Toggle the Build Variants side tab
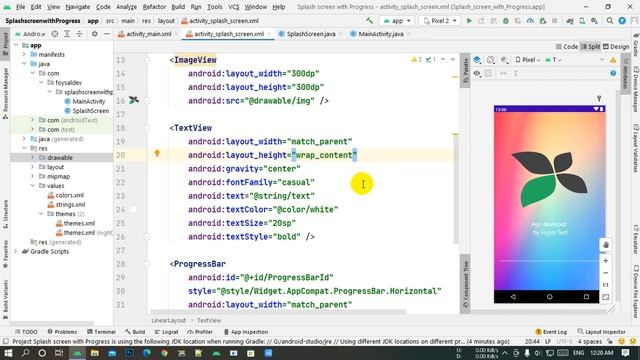The width and height of the screenshot is (640, 360). coord(5,300)
